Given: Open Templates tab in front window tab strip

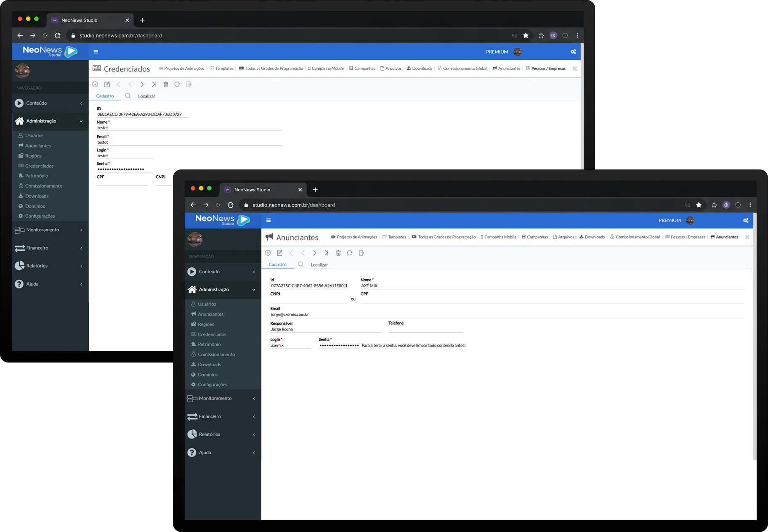Looking at the screenshot, I should (x=394, y=237).
